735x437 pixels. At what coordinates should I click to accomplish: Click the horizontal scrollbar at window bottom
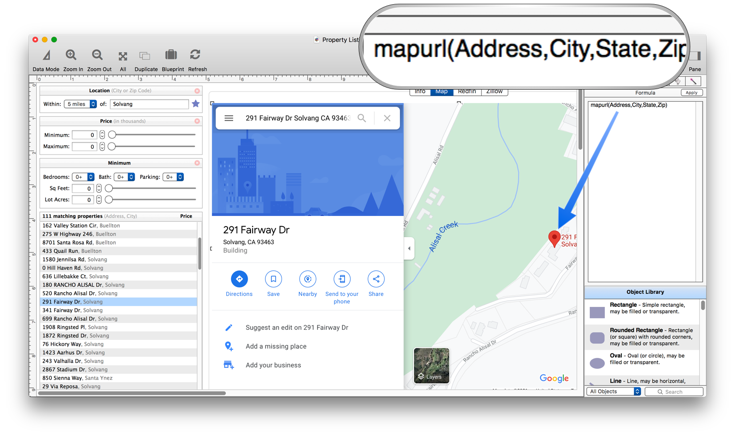point(132,393)
